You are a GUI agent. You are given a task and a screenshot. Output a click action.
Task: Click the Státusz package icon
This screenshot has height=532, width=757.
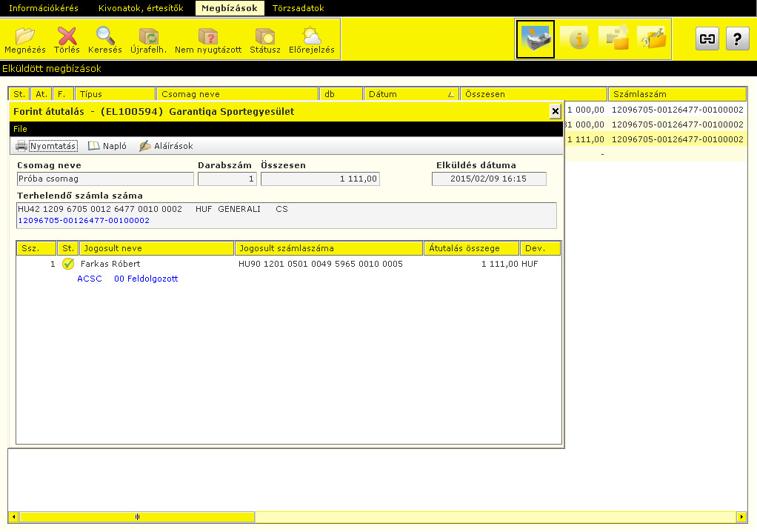coord(264,39)
